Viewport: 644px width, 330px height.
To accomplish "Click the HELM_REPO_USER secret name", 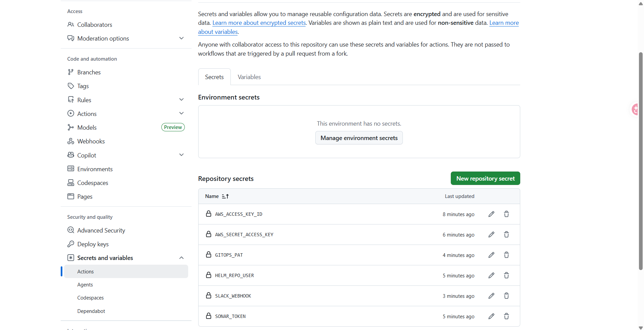I will tap(234, 275).
